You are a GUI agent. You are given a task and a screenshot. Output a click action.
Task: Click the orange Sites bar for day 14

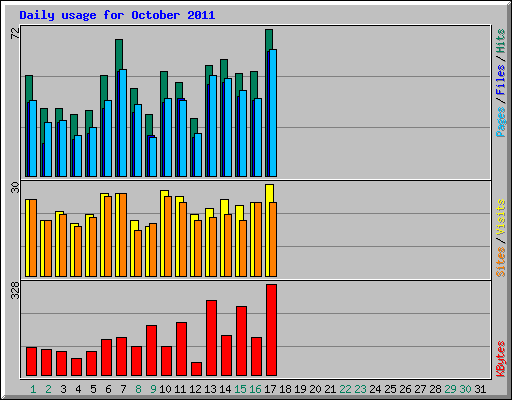coord(228,245)
